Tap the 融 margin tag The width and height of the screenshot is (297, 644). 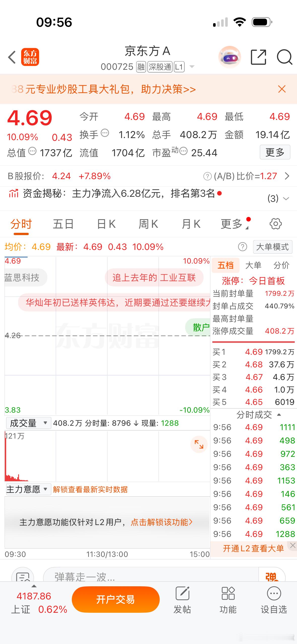[x=141, y=67]
